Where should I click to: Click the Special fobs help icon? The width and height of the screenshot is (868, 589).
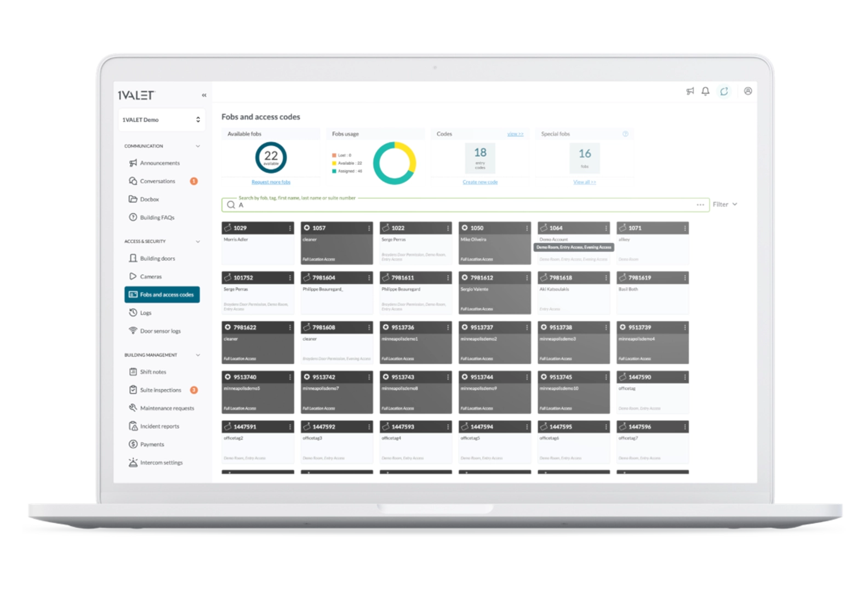coord(625,134)
